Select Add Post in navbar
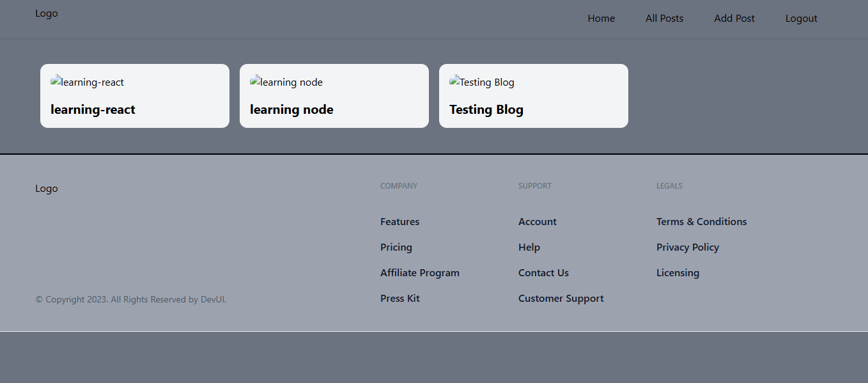This screenshot has height=383, width=868. pyautogui.click(x=734, y=19)
